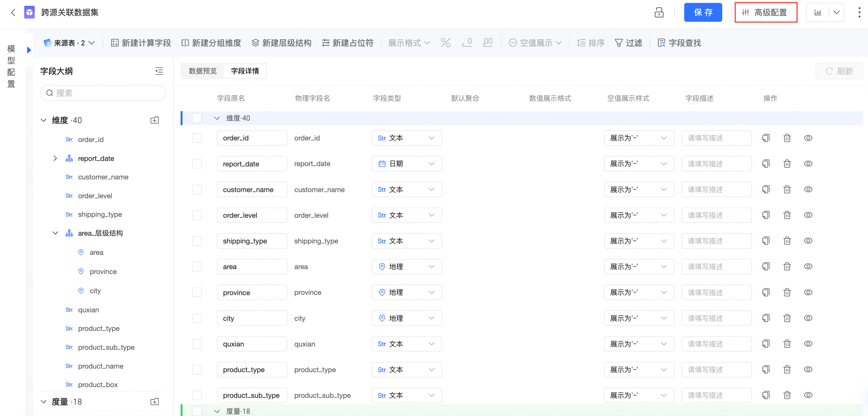868x416 pixels.
Task: Click the back arrow at top left
Action: [x=13, y=12]
